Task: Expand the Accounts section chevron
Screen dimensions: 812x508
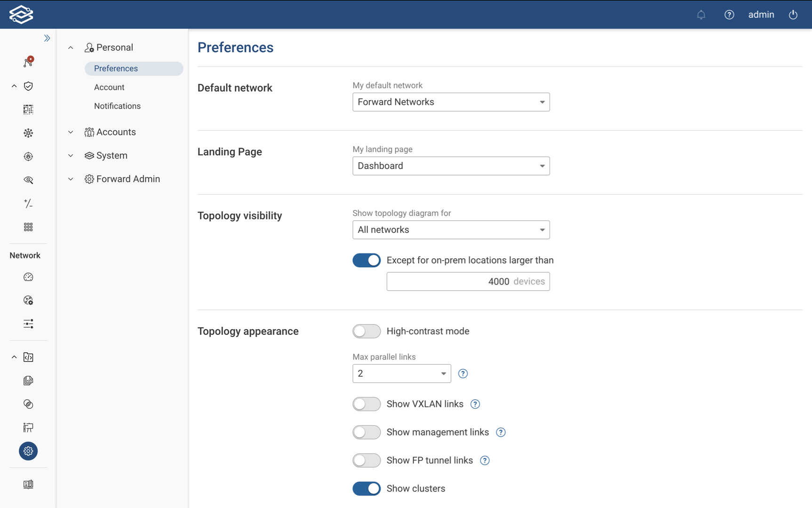Action: (x=71, y=132)
